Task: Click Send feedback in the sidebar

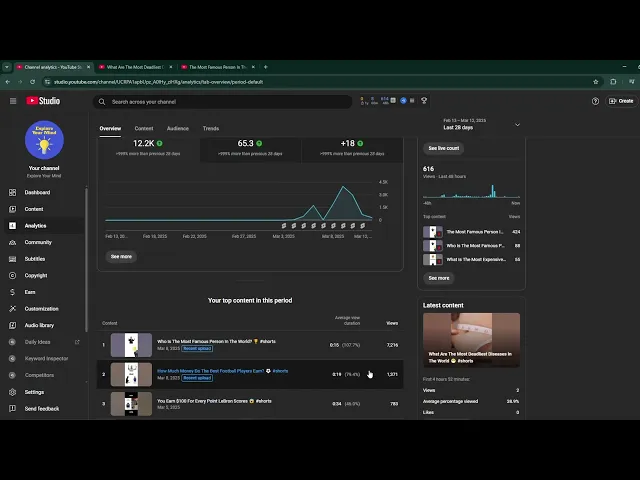Action: [44, 409]
